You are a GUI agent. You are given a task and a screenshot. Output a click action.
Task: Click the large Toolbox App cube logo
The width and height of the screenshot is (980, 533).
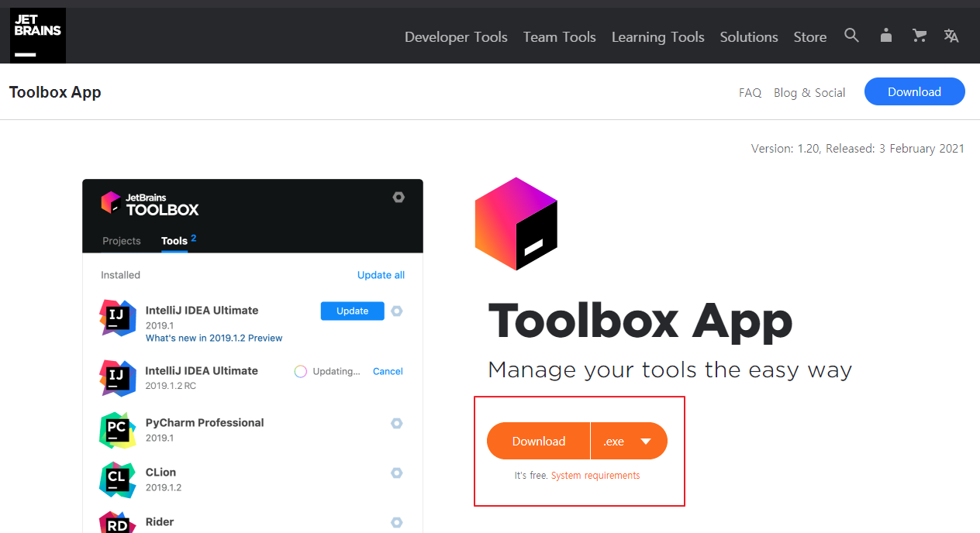tap(516, 223)
